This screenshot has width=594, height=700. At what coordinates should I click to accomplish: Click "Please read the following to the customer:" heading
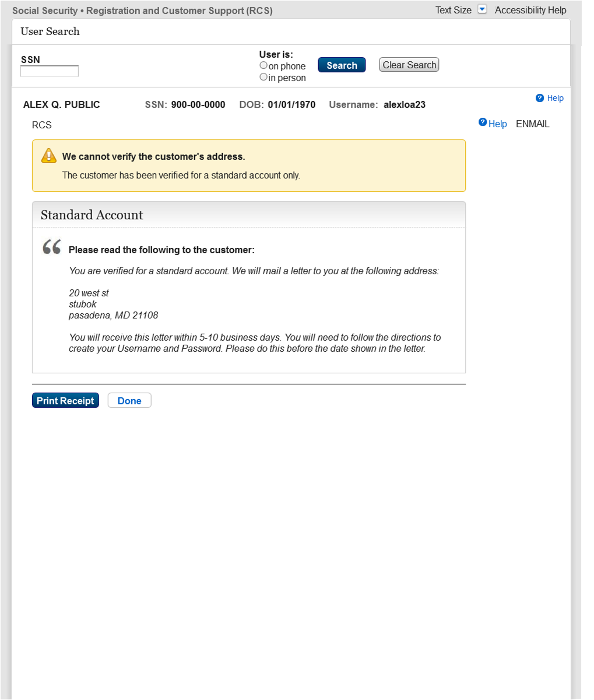[161, 250]
